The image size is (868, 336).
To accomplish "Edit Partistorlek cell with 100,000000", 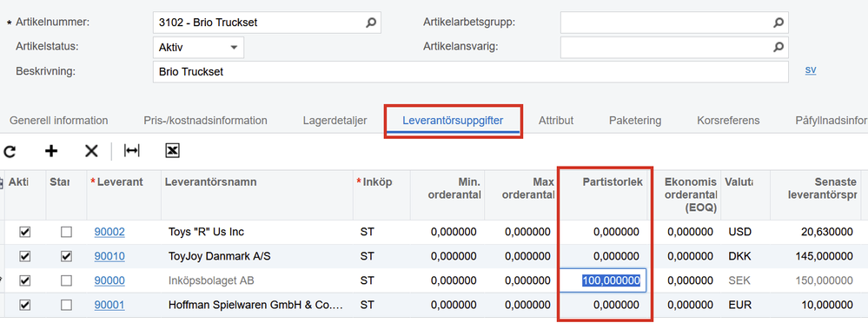I will 603,280.
